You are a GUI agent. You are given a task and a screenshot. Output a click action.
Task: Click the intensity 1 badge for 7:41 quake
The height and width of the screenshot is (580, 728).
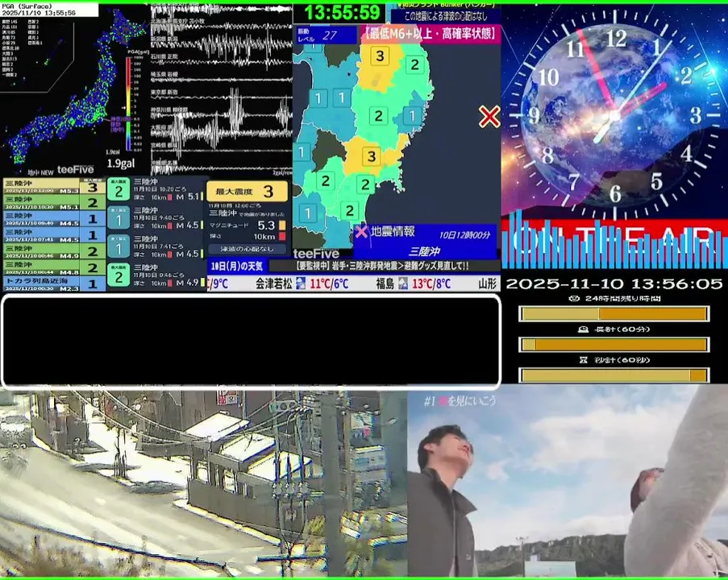[119, 246]
